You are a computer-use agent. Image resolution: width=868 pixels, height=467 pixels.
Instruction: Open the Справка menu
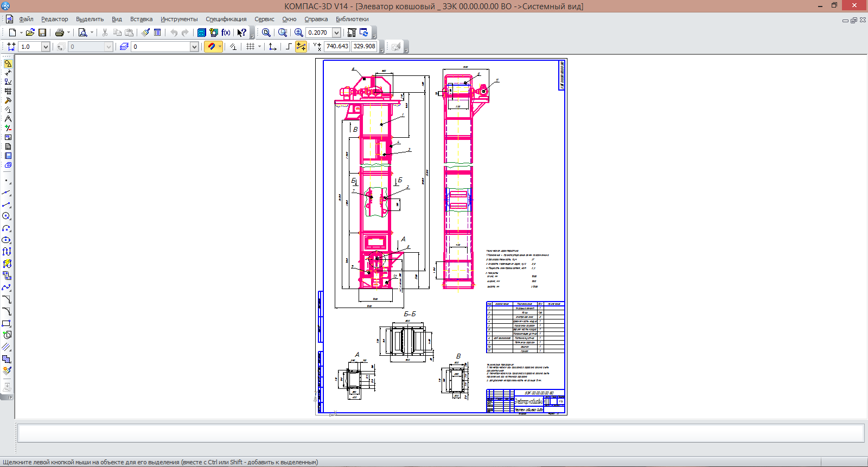click(x=316, y=19)
